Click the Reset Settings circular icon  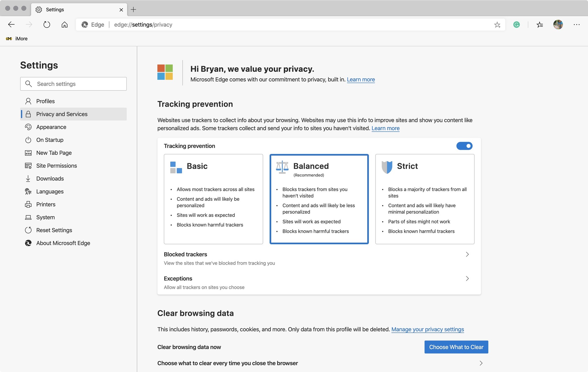28,230
